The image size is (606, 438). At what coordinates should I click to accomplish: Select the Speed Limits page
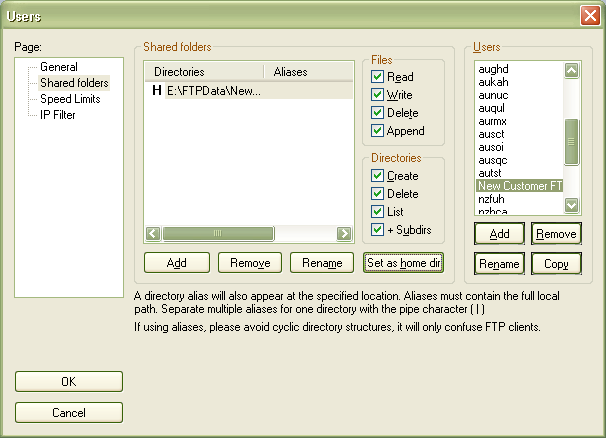click(x=70, y=99)
